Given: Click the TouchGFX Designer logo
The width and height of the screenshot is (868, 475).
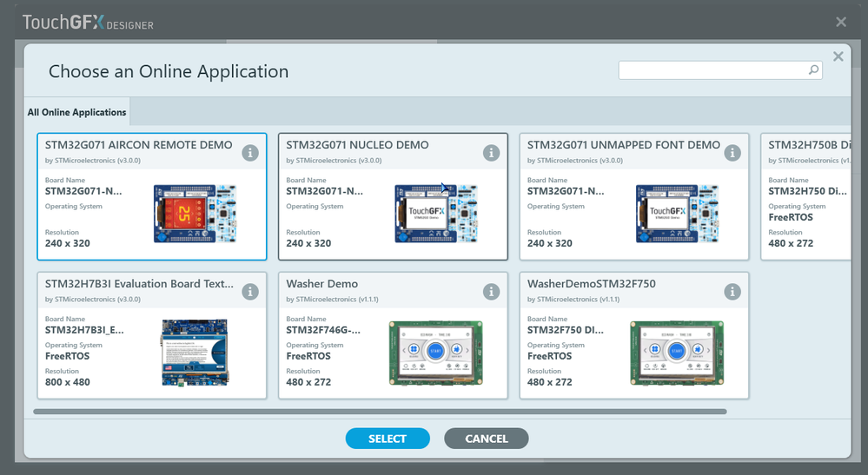Looking at the screenshot, I should (88, 22).
